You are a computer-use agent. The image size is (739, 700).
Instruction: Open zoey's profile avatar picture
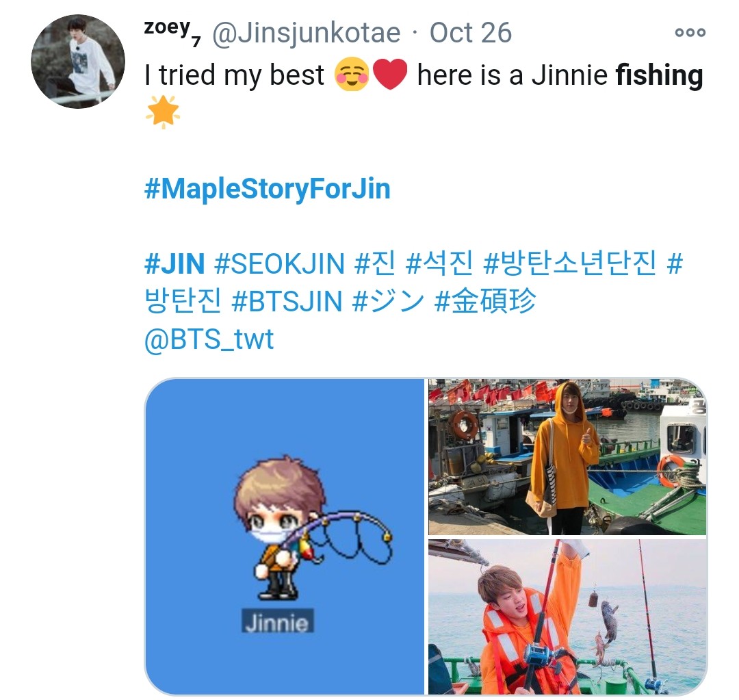pos(78,62)
